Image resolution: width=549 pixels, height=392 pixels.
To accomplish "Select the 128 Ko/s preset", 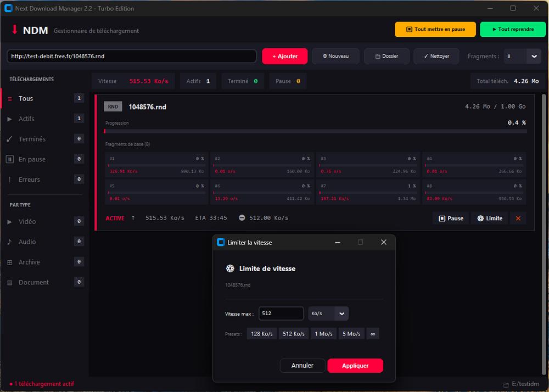I will click(262, 334).
